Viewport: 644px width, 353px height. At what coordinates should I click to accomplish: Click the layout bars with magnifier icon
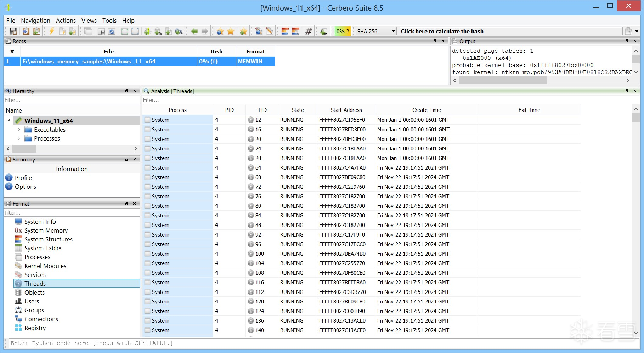tap(295, 31)
